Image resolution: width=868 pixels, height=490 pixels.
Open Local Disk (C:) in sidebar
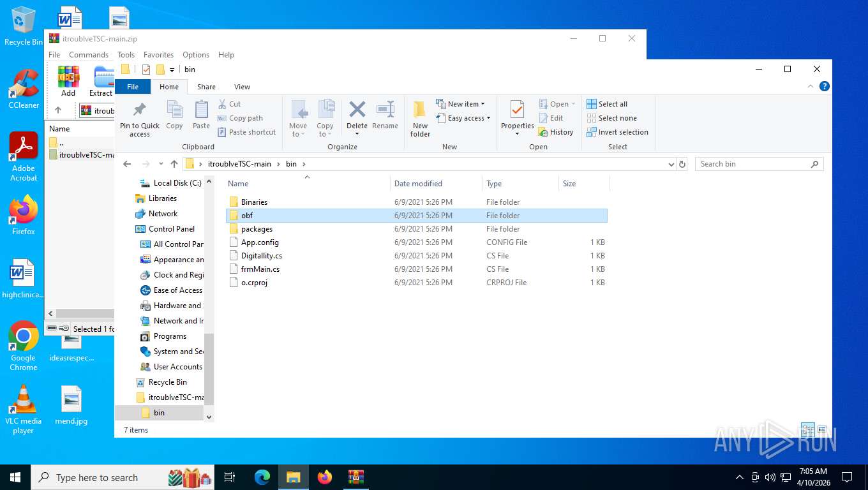170,183
